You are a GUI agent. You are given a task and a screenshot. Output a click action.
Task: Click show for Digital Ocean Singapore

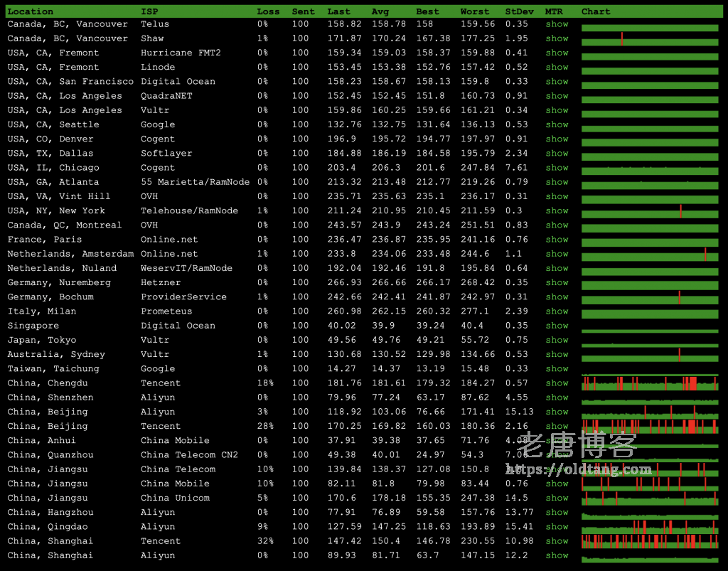(557, 326)
